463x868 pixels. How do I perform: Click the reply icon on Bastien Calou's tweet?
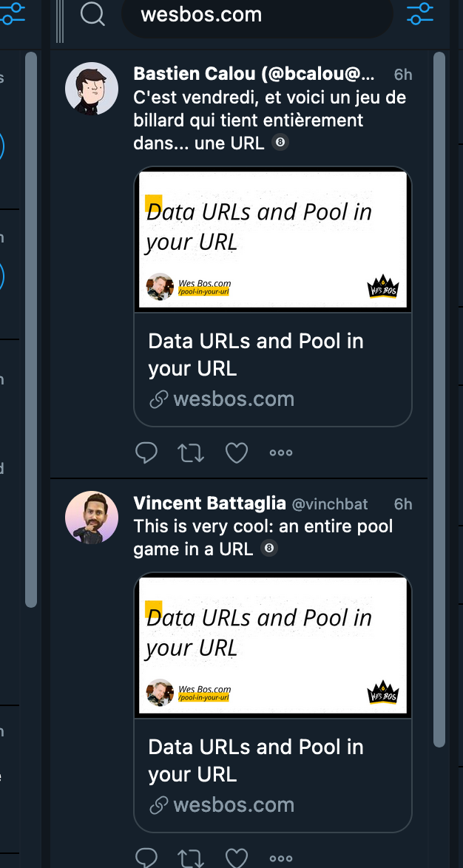tap(146, 452)
